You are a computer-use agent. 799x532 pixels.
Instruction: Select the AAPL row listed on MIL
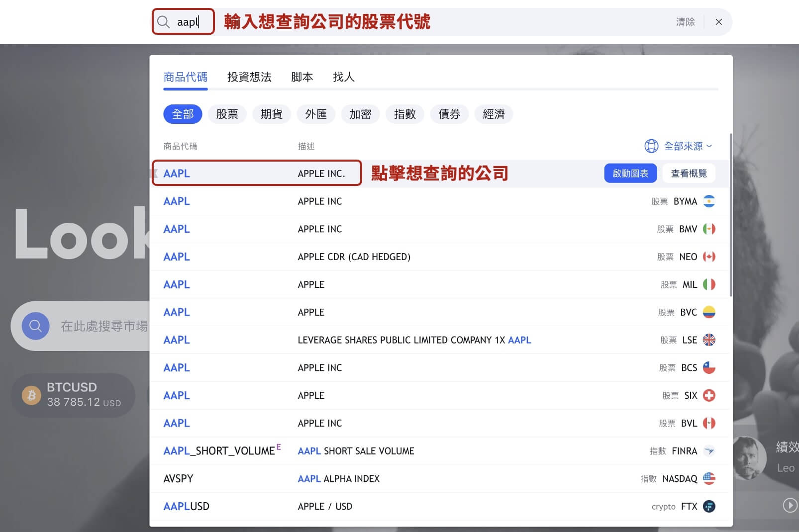tap(439, 285)
